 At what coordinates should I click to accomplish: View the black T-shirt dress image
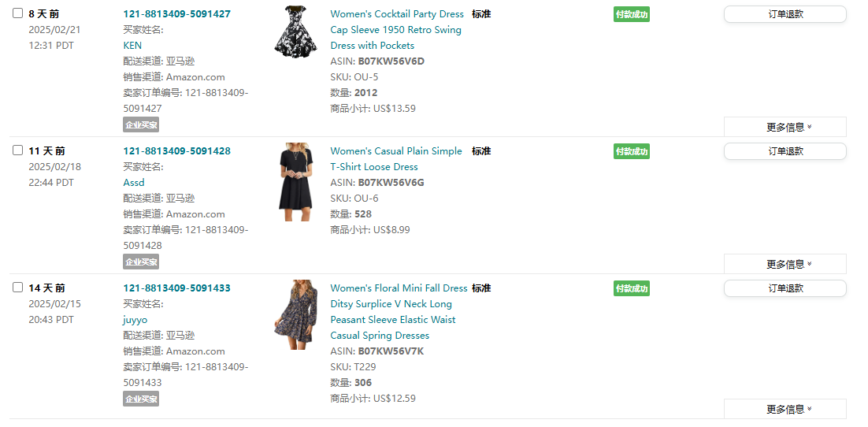(x=295, y=181)
